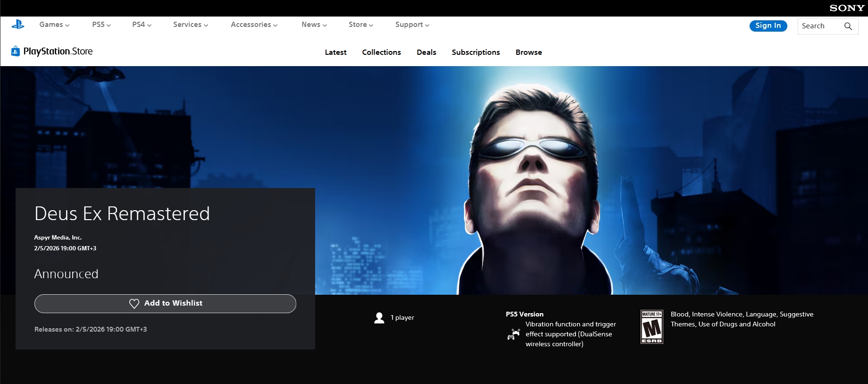Click the search magnifier icon
The image size is (868, 384).
coord(848,26)
